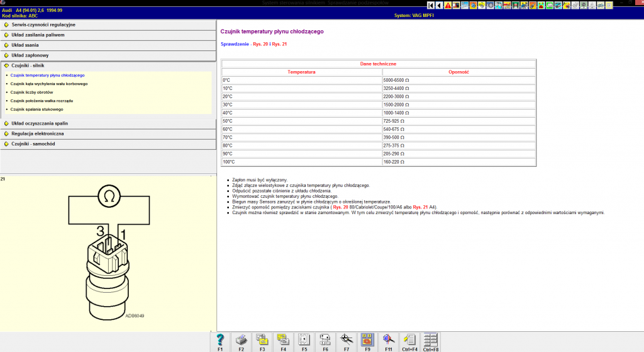Viewport: 644px width, 352px height.
Task: Open Rys. 21 link before A4) text
Action: 420,207
